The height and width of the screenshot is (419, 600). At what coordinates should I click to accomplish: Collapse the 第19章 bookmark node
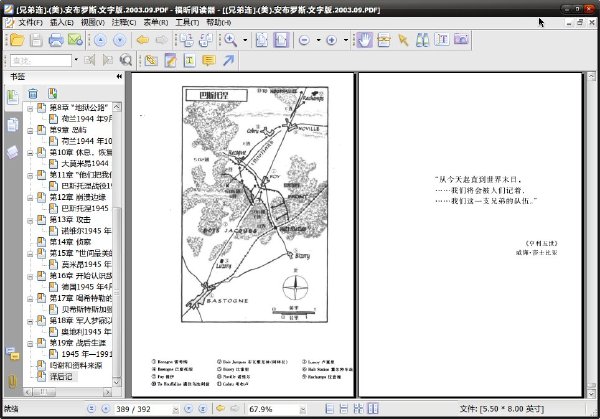point(30,344)
